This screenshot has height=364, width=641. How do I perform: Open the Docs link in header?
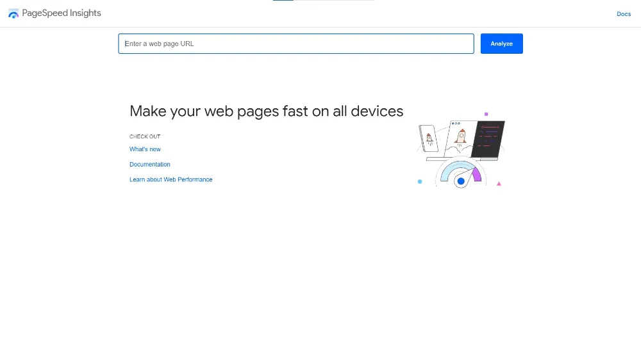click(x=624, y=14)
